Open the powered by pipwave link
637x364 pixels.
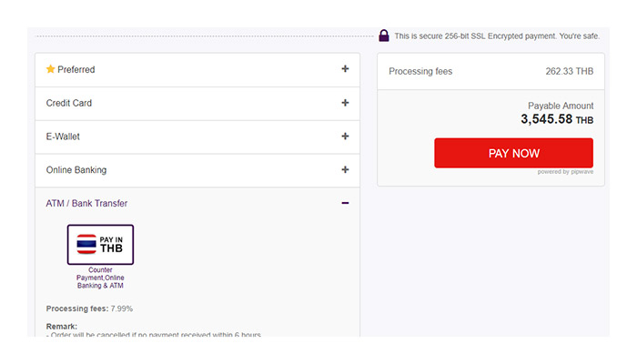[x=565, y=172]
